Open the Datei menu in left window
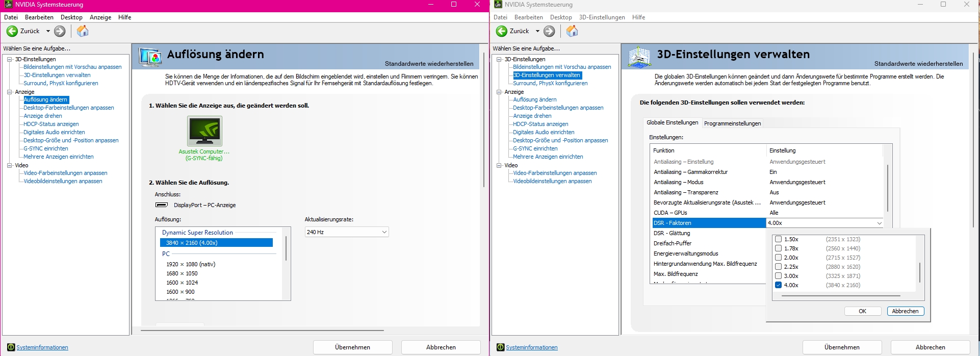 (x=11, y=17)
